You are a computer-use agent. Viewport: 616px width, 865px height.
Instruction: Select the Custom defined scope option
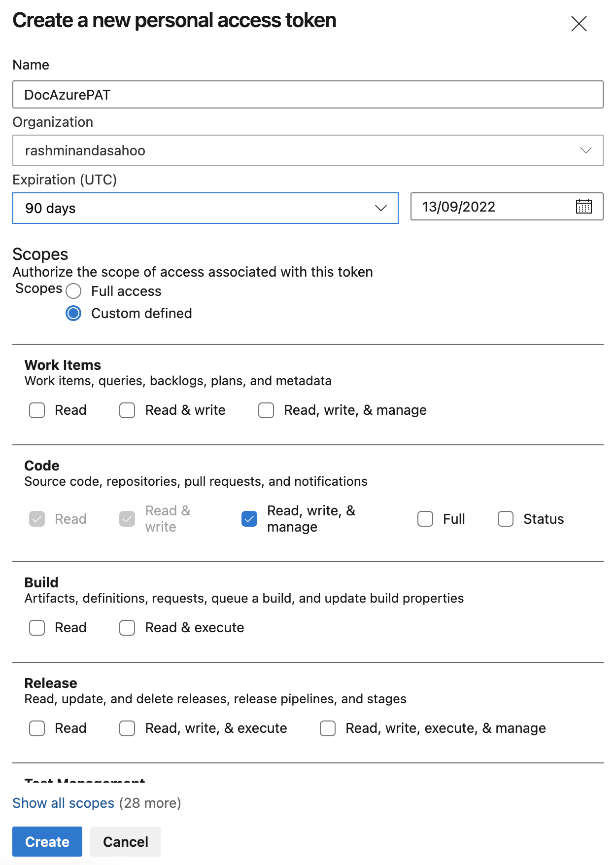pyautogui.click(x=73, y=314)
